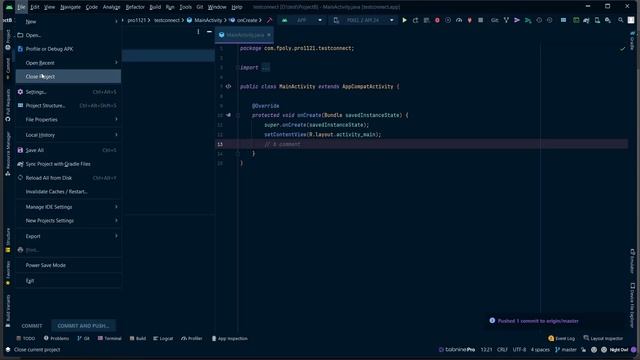Open the Analyze menu

(x=111, y=7)
